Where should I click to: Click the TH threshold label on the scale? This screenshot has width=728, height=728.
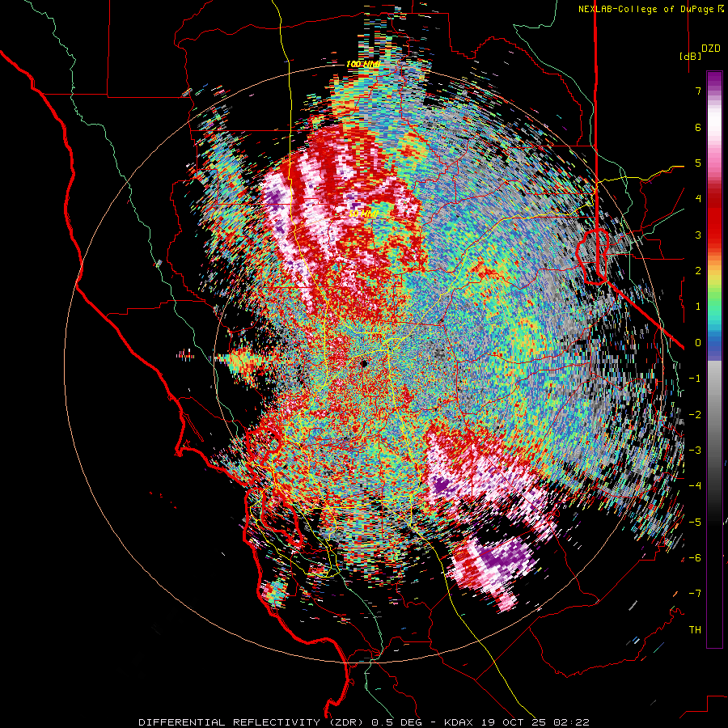[x=695, y=630]
